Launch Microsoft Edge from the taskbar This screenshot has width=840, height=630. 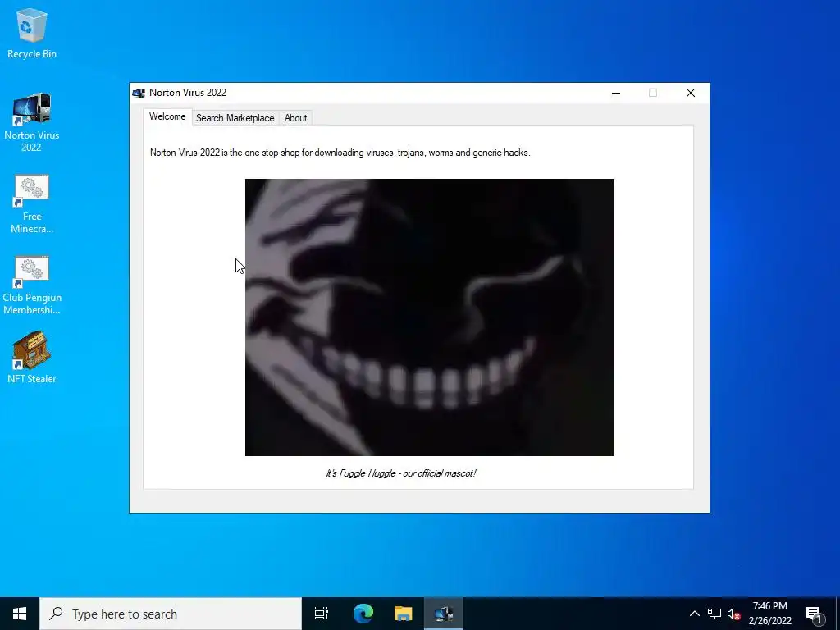[x=363, y=614]
